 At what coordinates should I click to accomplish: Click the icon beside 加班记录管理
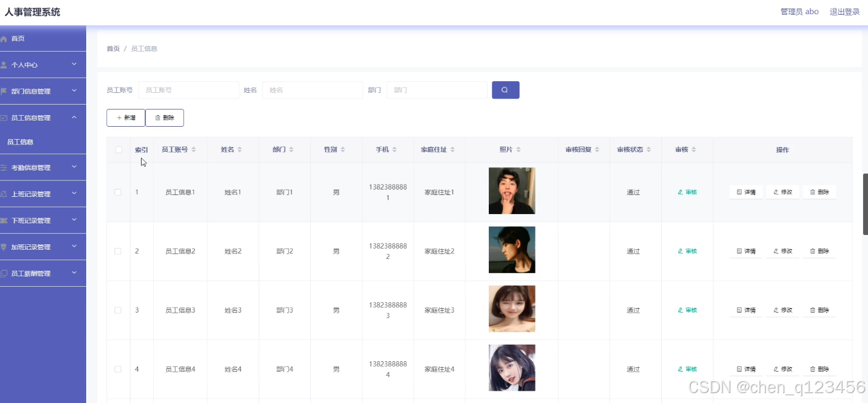point(4,247)
